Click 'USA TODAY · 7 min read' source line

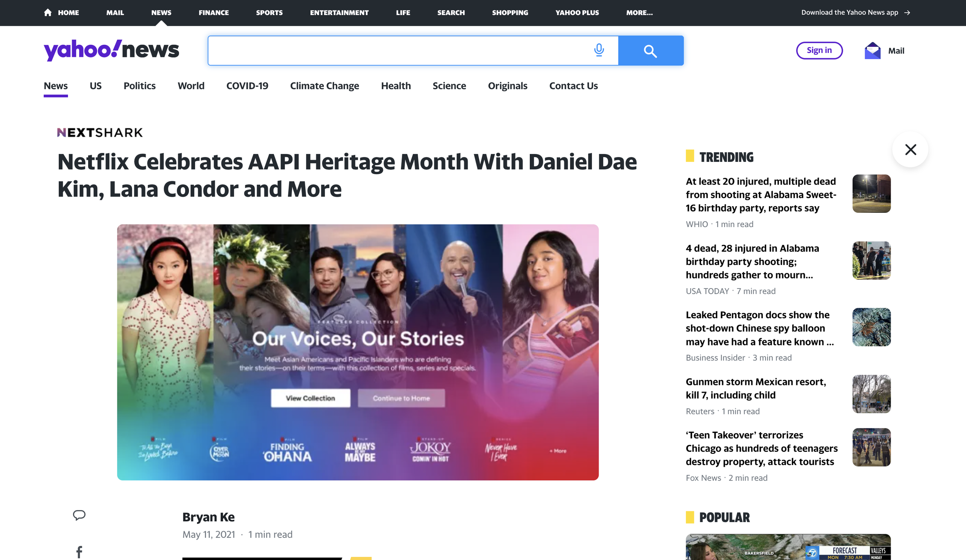730,291
